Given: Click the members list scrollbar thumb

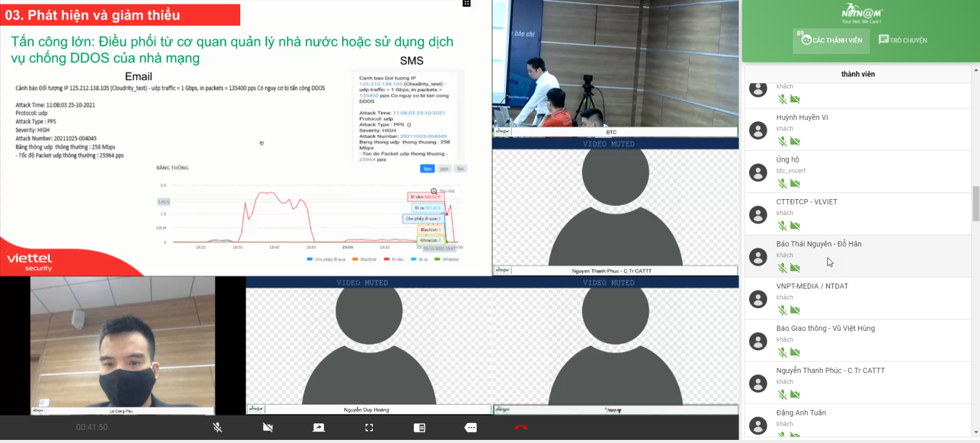Looking at the screenshot, I should point(976,204).
